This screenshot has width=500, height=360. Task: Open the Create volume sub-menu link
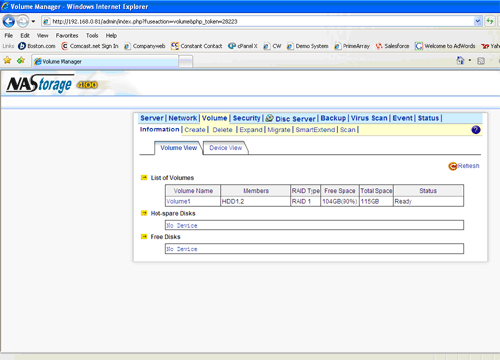tap(195, 130)
